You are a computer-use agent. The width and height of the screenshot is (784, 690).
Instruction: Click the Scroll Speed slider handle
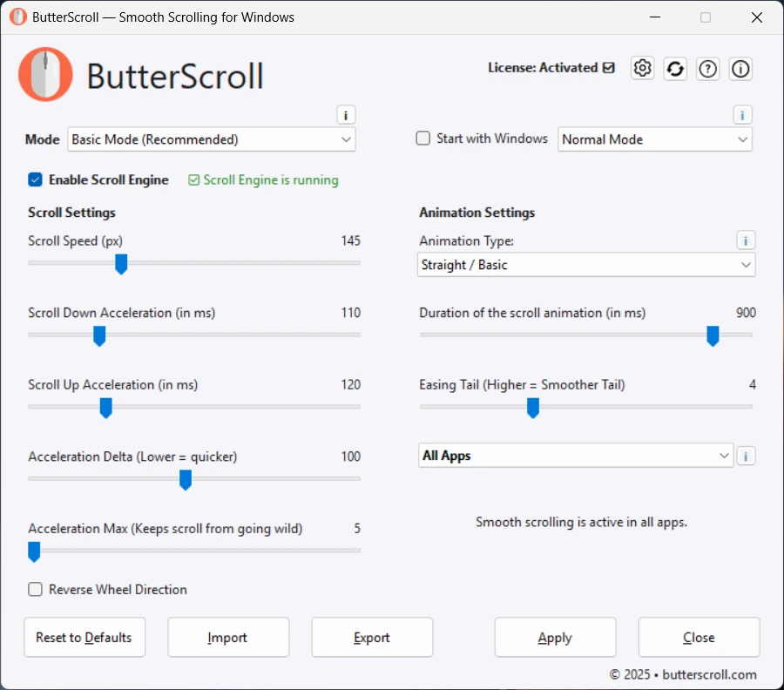point(121,264)
